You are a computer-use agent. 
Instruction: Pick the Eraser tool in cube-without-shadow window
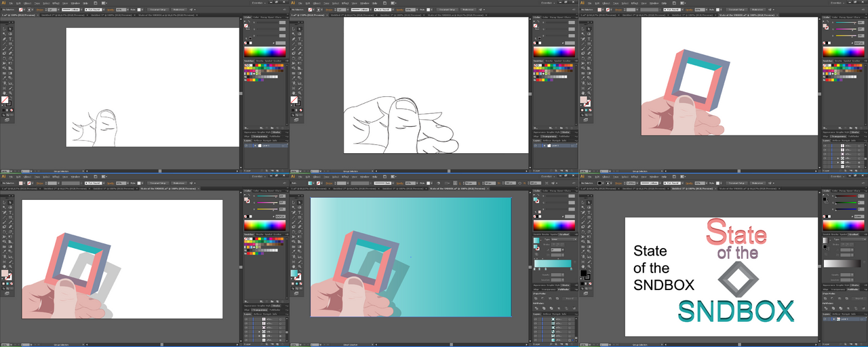[589, 53]
